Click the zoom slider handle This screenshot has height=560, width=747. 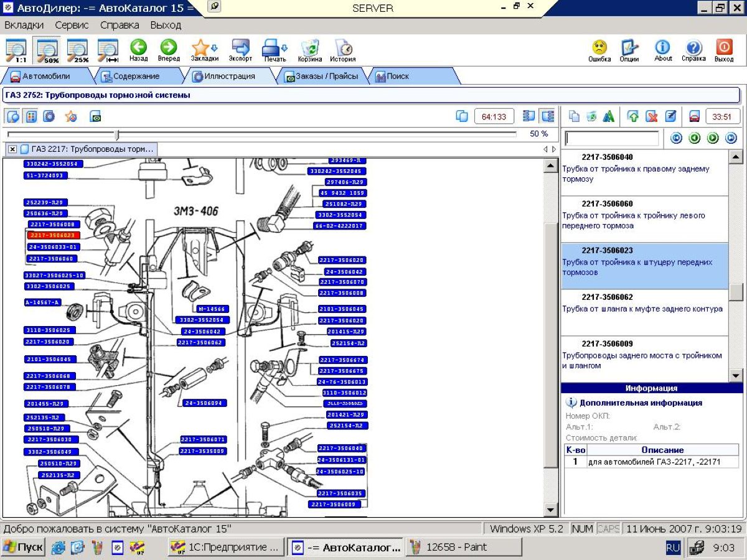117,134
